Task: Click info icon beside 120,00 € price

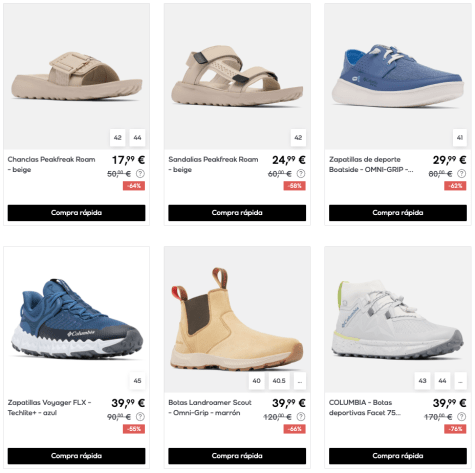Action: point(301,417)
